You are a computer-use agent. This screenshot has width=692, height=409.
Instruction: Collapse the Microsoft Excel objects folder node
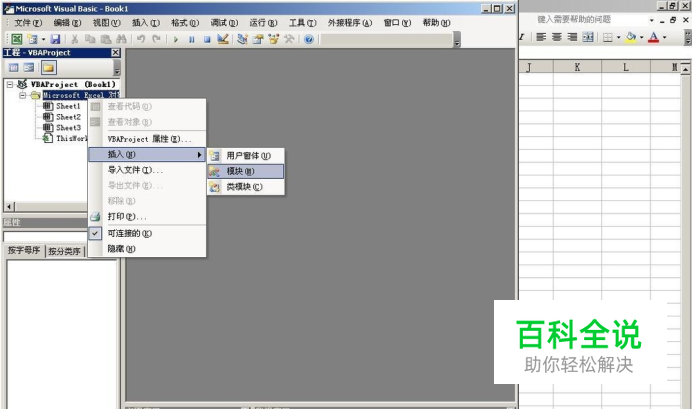click(22, 95)
